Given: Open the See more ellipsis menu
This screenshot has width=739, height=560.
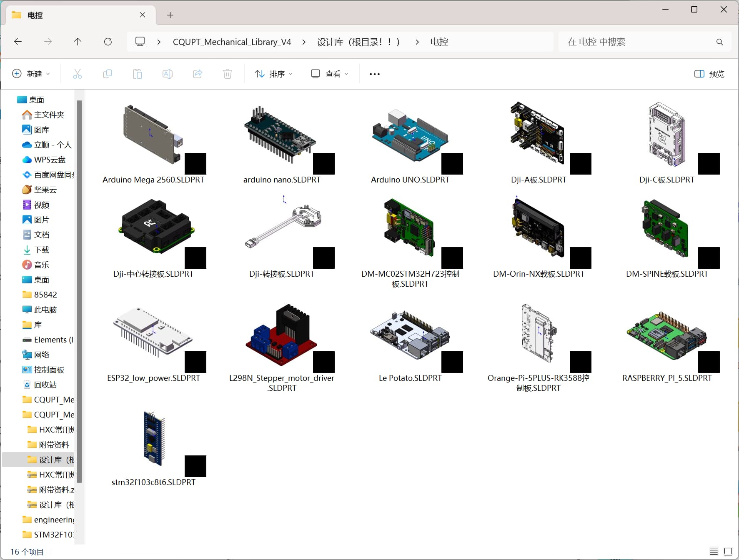Looking at the screenshot, I should [375, 74].
